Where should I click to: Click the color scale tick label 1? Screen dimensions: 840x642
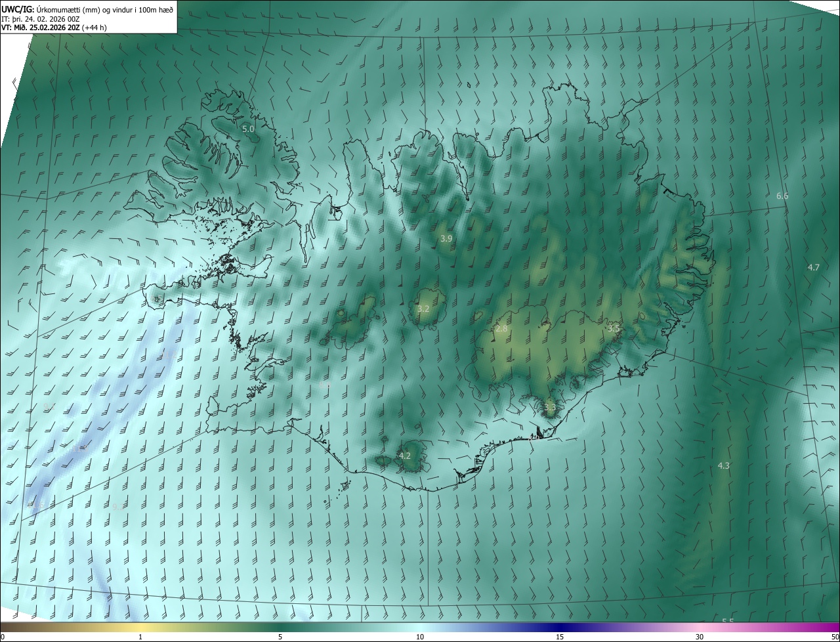(140, 637)
